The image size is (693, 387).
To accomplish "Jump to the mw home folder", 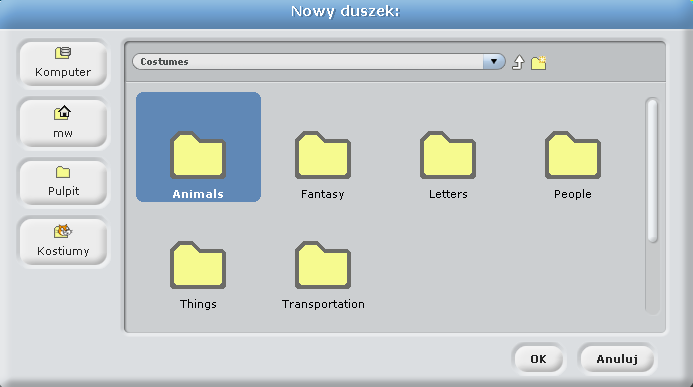I will [x=63, y=123].
